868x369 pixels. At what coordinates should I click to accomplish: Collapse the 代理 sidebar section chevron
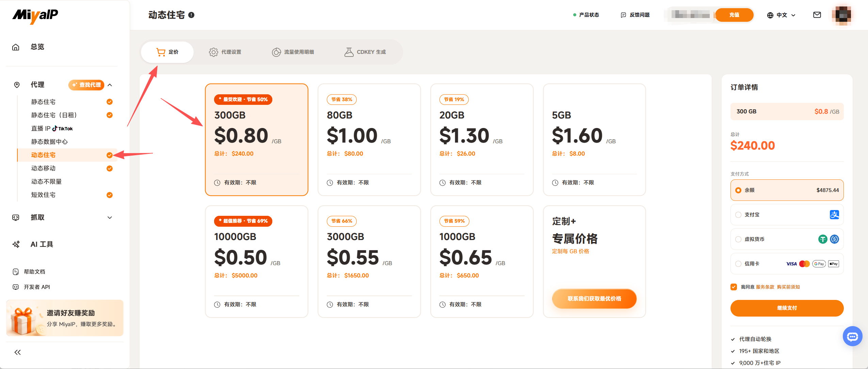pos(110,85)
